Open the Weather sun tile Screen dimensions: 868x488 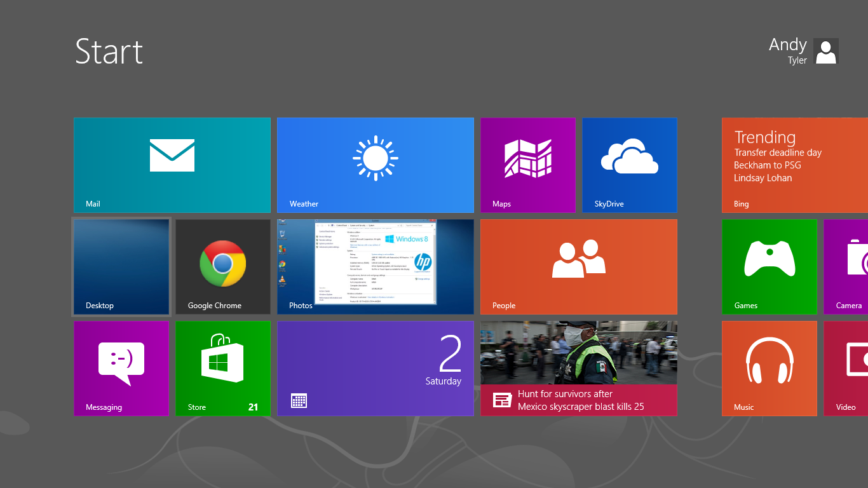tap(376, 165)
